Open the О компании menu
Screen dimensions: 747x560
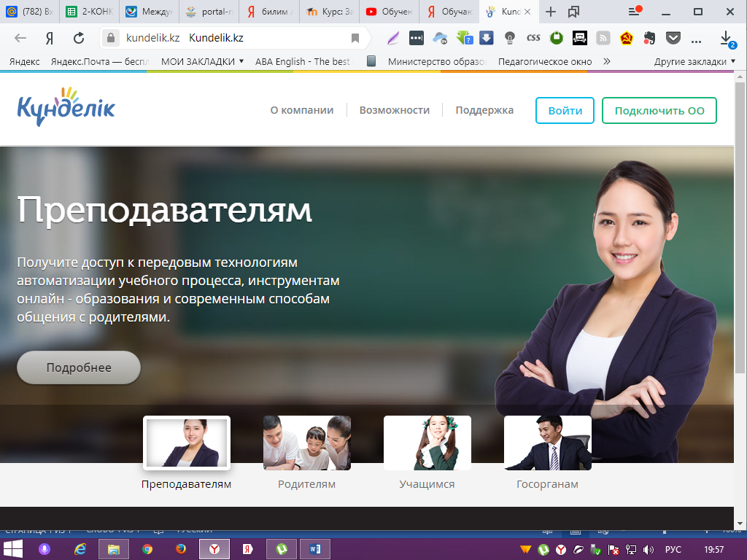[301, 110]
